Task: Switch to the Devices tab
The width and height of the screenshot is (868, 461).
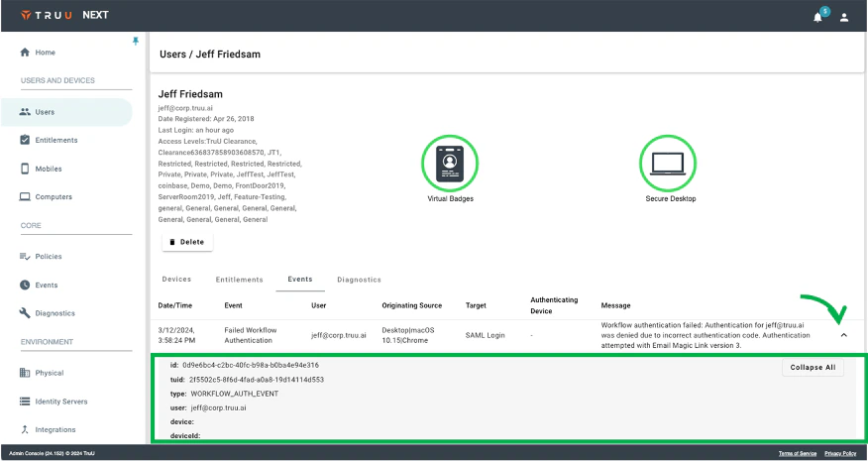Action: [176, 280]
